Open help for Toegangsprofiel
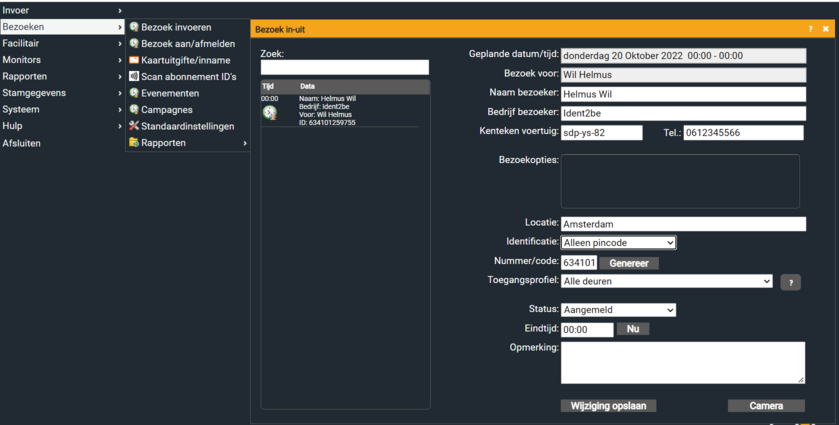Image resolution: width=839 pixels, height=425 pixels. (791, 282)
